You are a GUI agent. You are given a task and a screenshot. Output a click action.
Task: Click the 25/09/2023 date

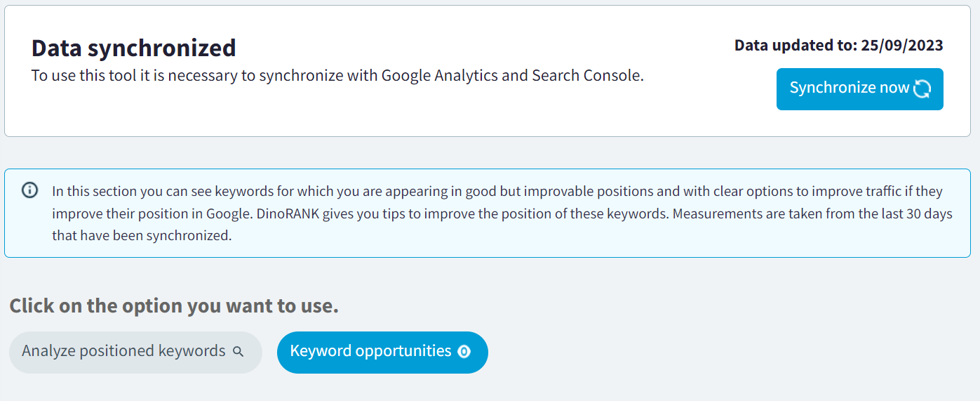pyautogui.click(x=901, y=46)
